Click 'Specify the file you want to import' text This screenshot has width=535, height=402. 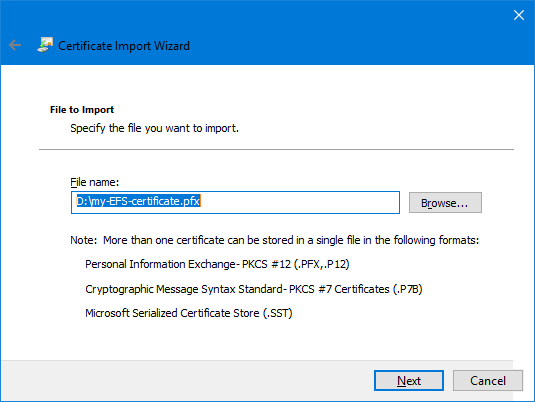click(154, 128)
